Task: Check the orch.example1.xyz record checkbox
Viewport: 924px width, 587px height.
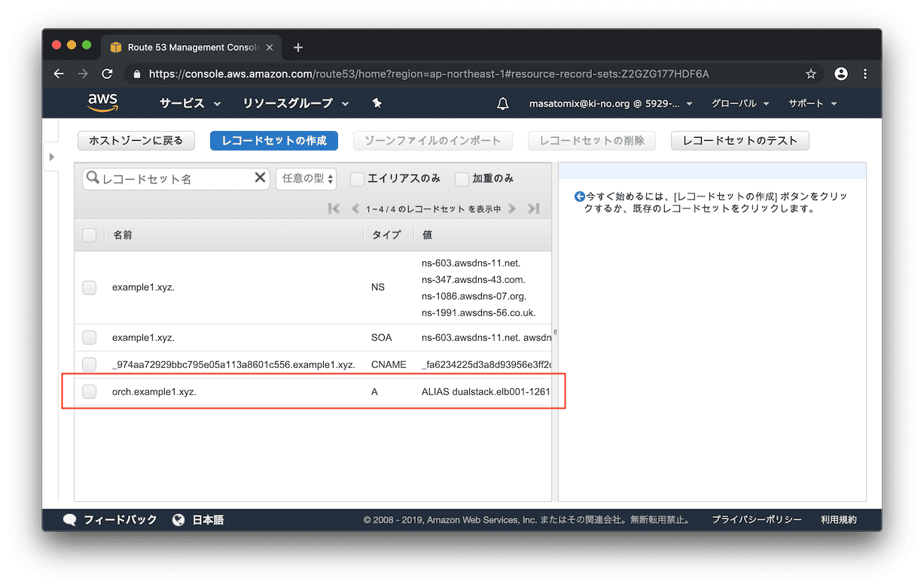Action: click(89, 391)
